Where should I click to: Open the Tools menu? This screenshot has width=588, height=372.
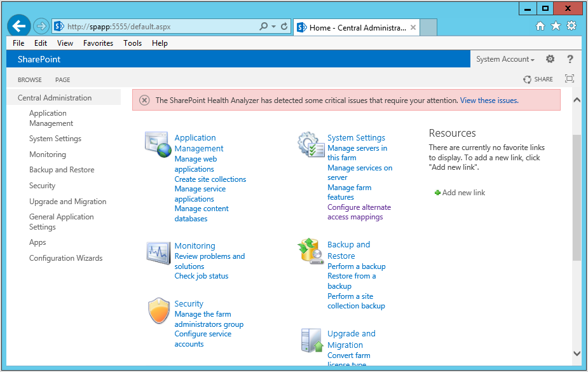click(132, 43)
